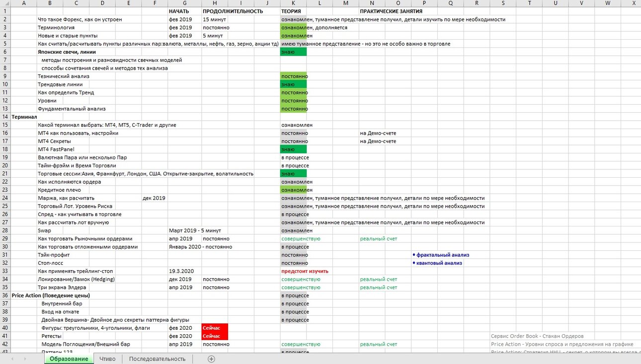Select the 'Кредитное плечо' cell

click(59, 190)
